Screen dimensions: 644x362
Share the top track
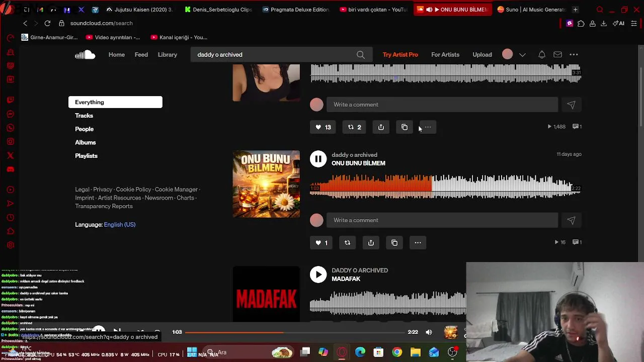381,127
